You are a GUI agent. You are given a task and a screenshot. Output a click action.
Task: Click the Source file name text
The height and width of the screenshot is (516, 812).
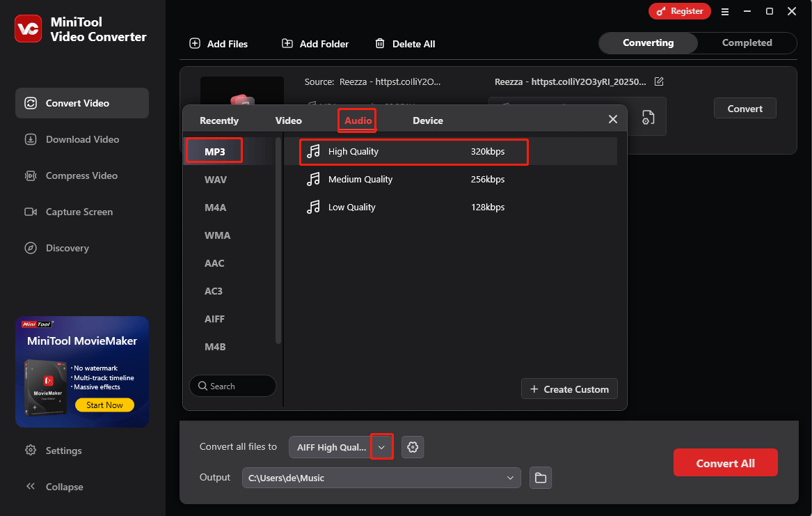click(390, 82)
